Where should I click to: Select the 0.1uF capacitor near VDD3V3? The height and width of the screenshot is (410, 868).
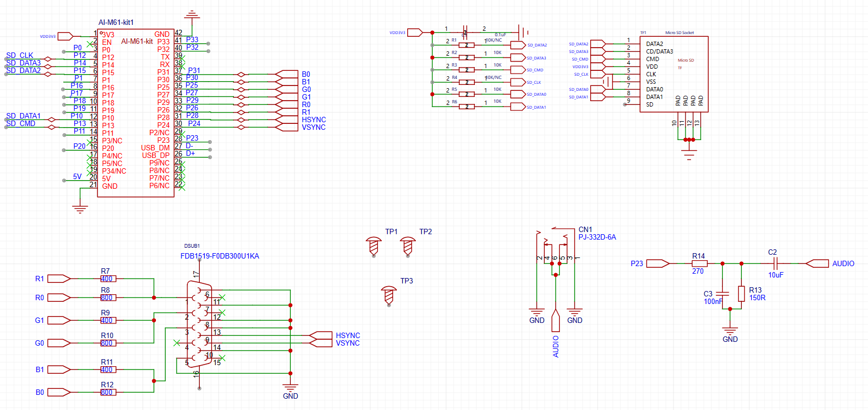point(465,32)
